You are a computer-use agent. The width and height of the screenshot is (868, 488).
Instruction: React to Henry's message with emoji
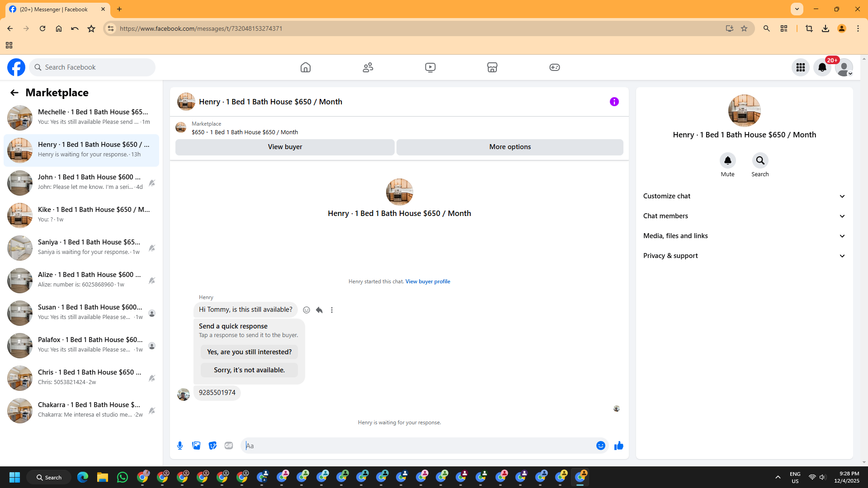307,310
